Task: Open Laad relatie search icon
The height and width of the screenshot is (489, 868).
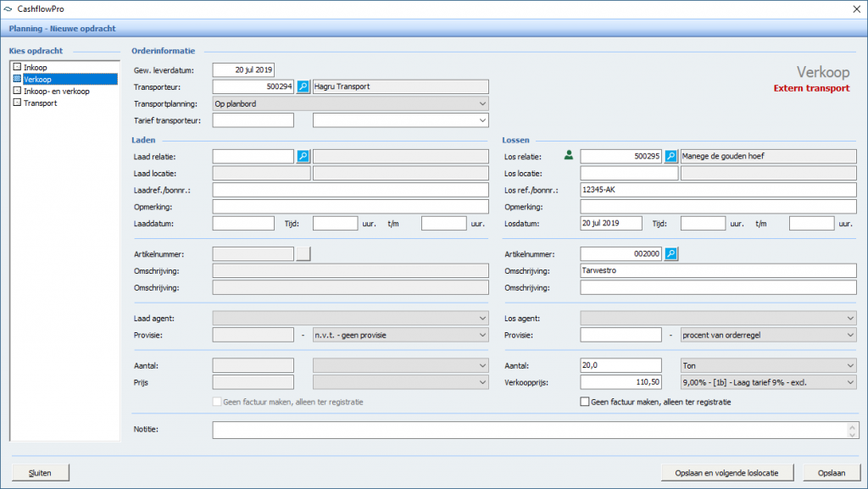Action: [x=303, y=157]
